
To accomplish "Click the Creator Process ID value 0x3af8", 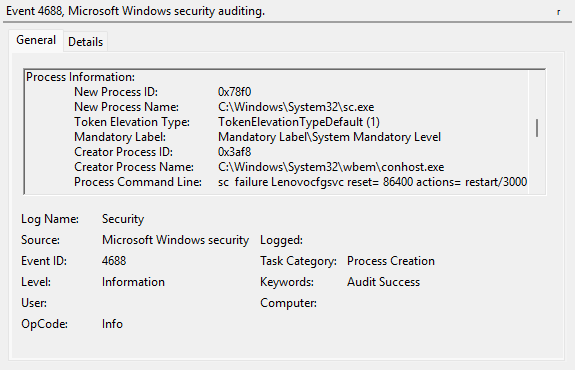I will click(x=234, y=152).
